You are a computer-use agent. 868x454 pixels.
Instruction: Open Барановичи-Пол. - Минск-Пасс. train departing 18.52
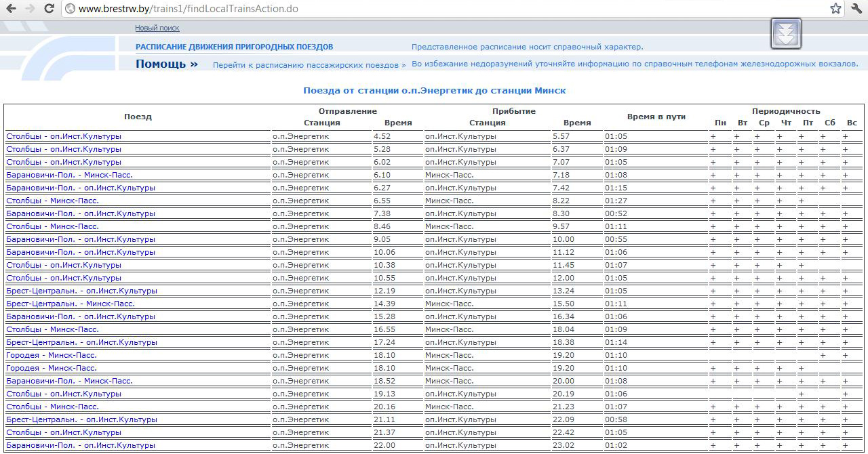(x=69, y=381)
